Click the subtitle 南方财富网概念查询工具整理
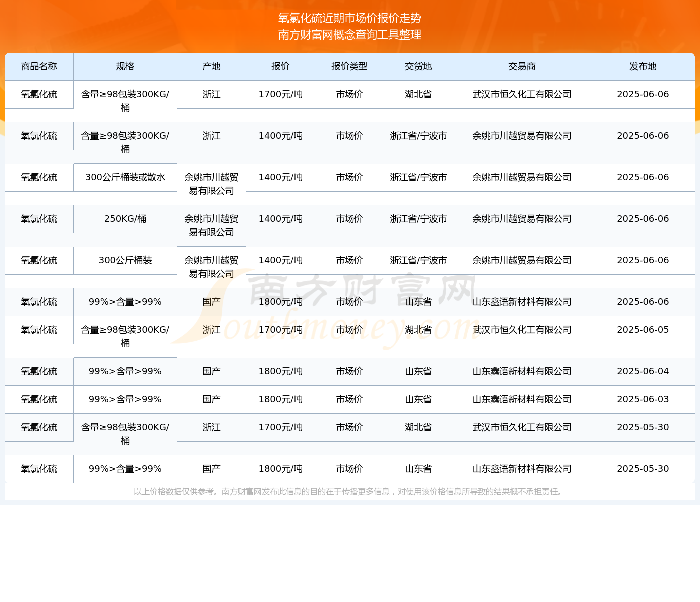Image resolution: width=700 pixels, height=602 pixels. point(350,35)
